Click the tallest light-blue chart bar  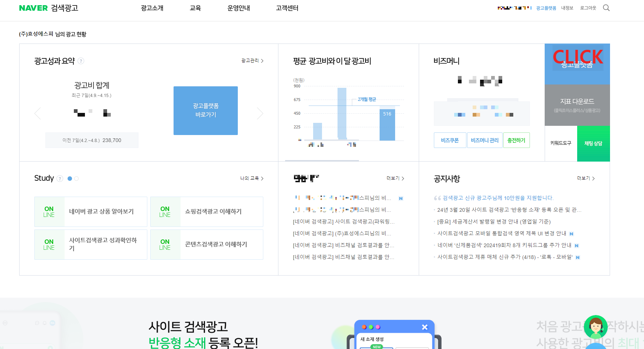(x=342, y=113)
